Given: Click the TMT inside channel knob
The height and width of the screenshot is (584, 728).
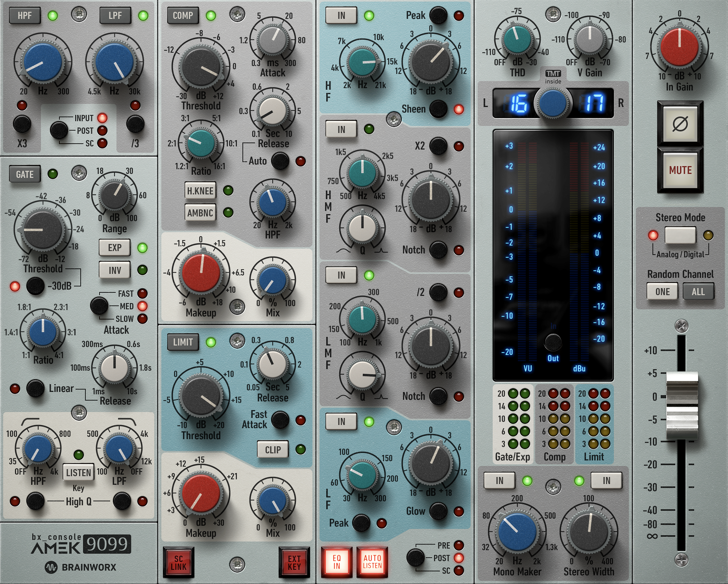Looking at the screenshot, I should (552, 103).
